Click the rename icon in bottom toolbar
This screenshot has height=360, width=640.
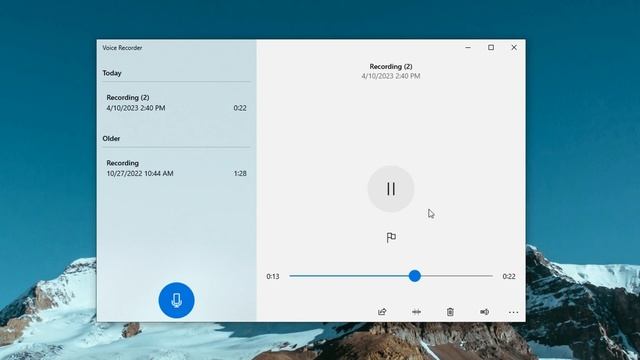(484, 312)
